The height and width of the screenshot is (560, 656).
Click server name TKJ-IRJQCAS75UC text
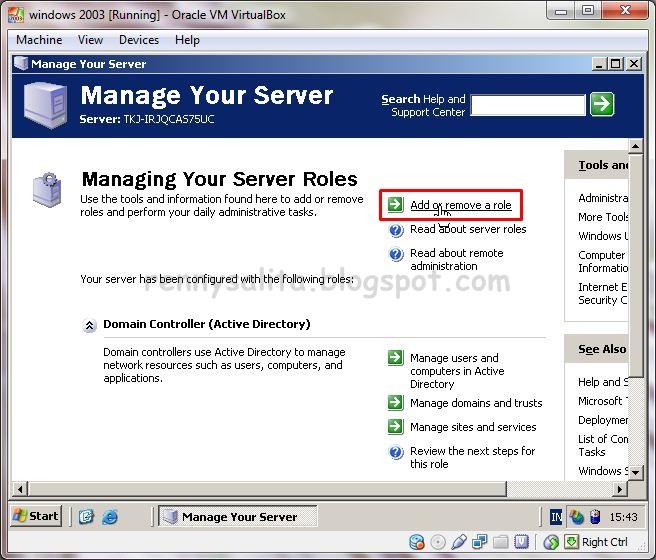tap(169, 119)
